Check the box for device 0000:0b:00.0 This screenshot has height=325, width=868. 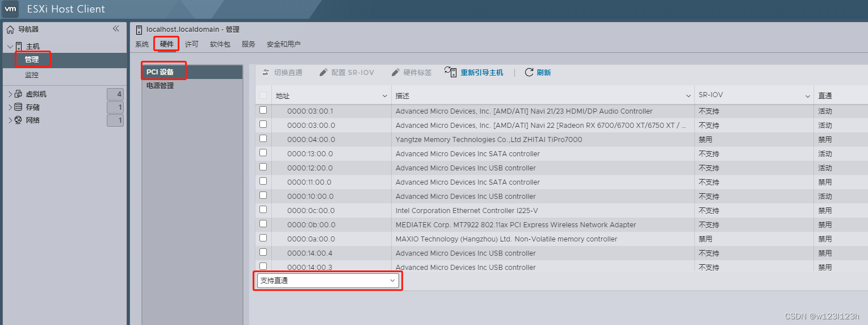point(263,224)
